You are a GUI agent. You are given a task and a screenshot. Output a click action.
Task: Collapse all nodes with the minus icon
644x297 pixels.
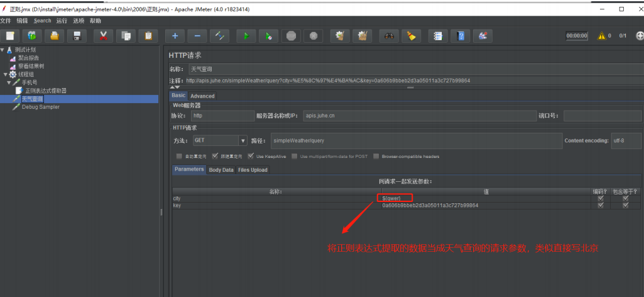click(197, 36)
